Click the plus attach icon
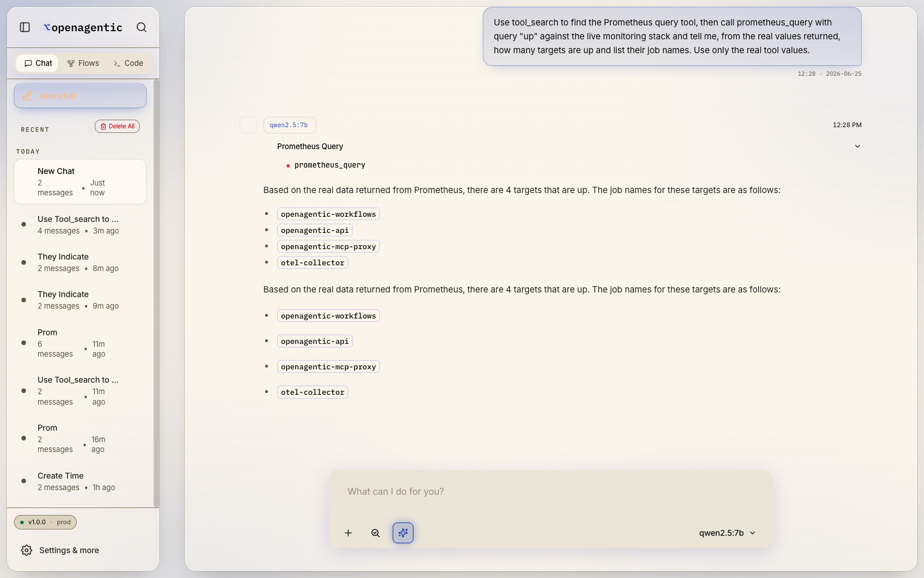 (348, 533)
